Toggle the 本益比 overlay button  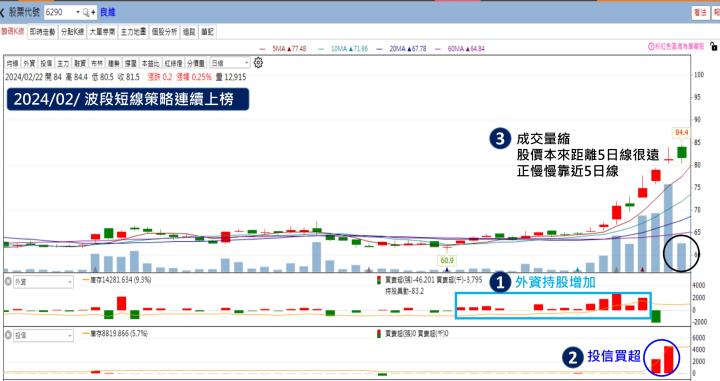(151, 63)
